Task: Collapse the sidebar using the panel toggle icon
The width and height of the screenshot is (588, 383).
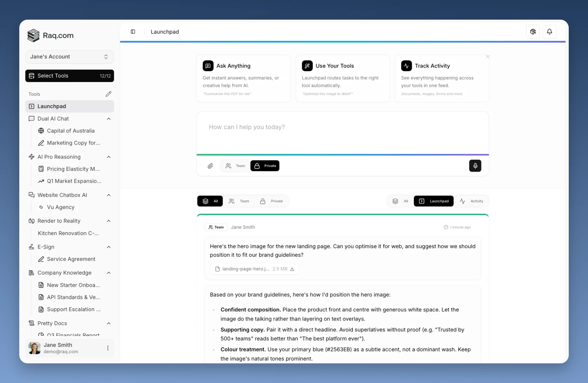Action: (133, 32)
